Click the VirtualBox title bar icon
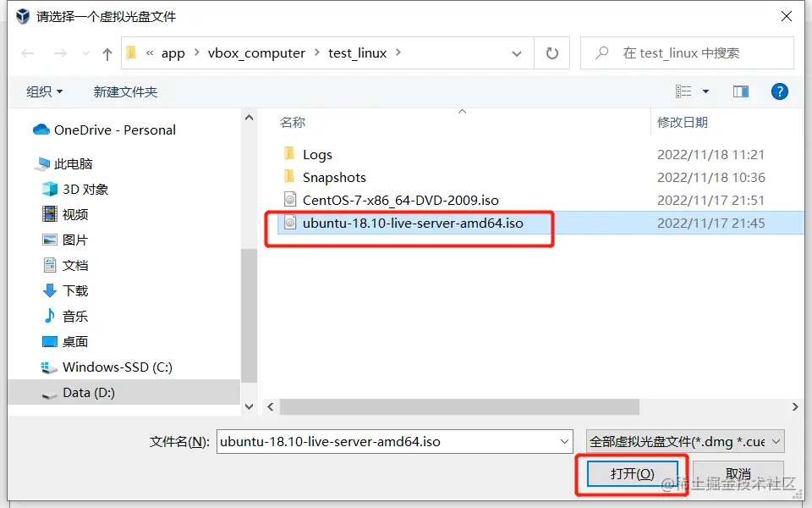812x508 pixels. [x=23, y=17]
